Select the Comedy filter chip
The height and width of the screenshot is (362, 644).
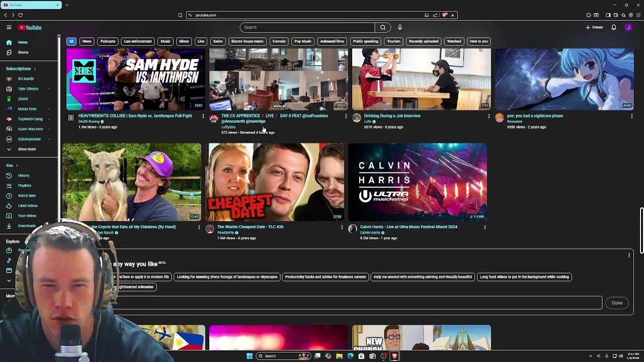[x=279, y=41]
